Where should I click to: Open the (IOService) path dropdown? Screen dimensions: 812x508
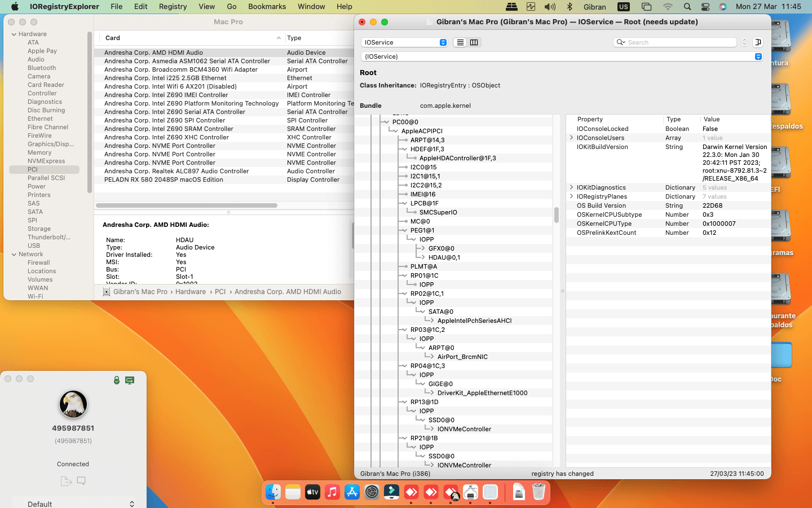[x=562, y=56]
